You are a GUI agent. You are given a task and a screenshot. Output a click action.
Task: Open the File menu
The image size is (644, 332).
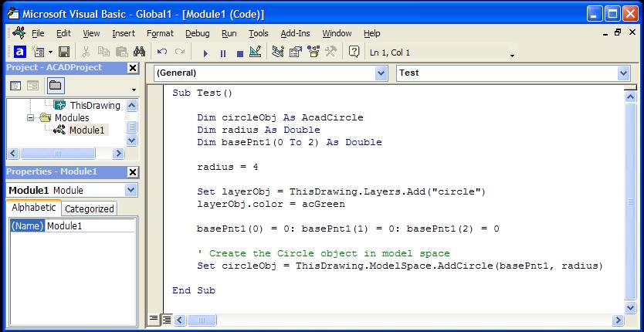tap(38, 34)
